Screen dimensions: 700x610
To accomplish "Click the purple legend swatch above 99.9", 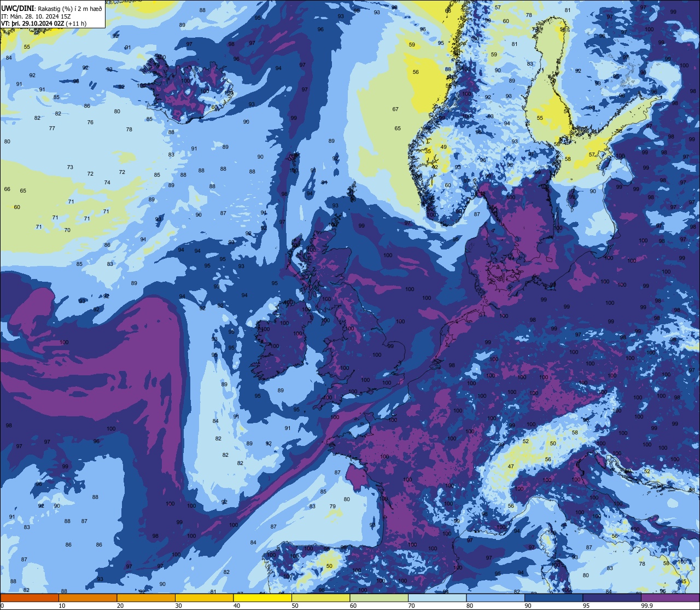I will (x=670, y=597).
